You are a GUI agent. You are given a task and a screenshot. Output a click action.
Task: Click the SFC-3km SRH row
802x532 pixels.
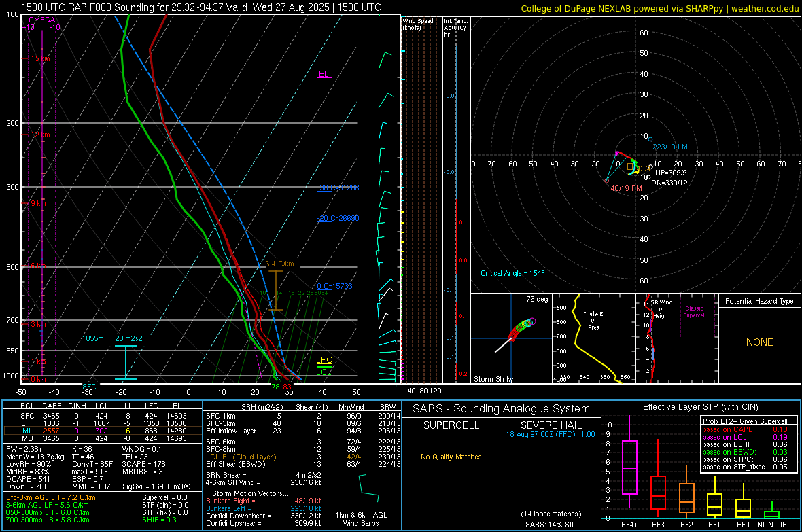[303, 423]
